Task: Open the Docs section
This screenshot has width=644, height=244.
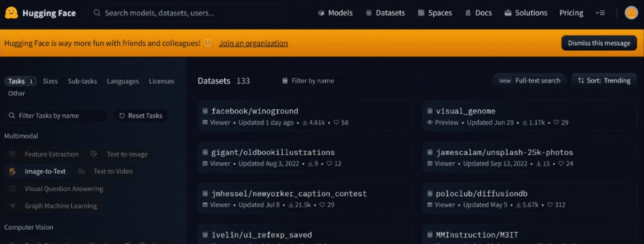Action: [478, 13]
